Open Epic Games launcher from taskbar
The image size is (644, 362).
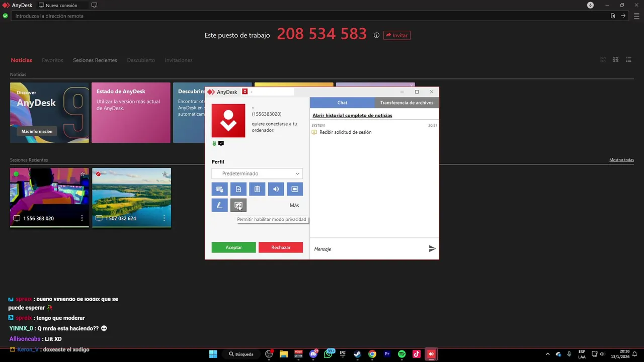[343, 354]
